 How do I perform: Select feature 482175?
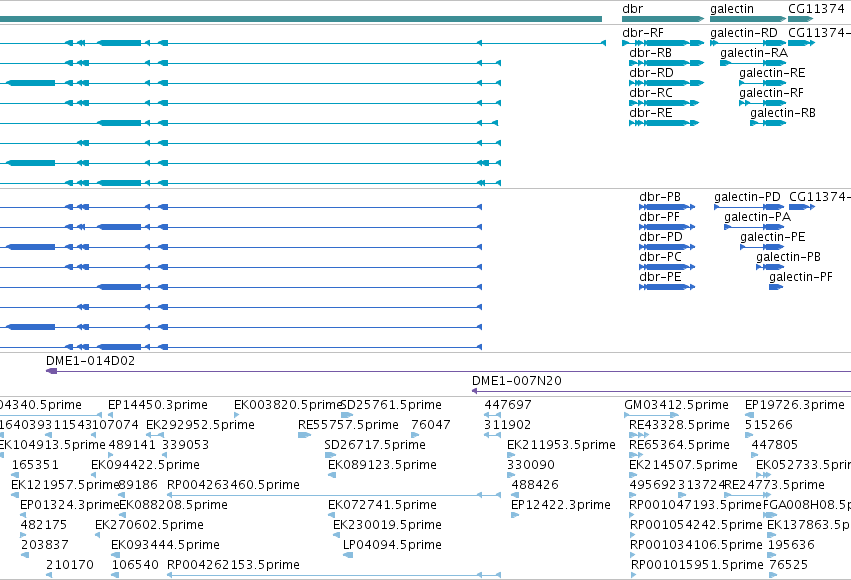[x=43, y=525]
